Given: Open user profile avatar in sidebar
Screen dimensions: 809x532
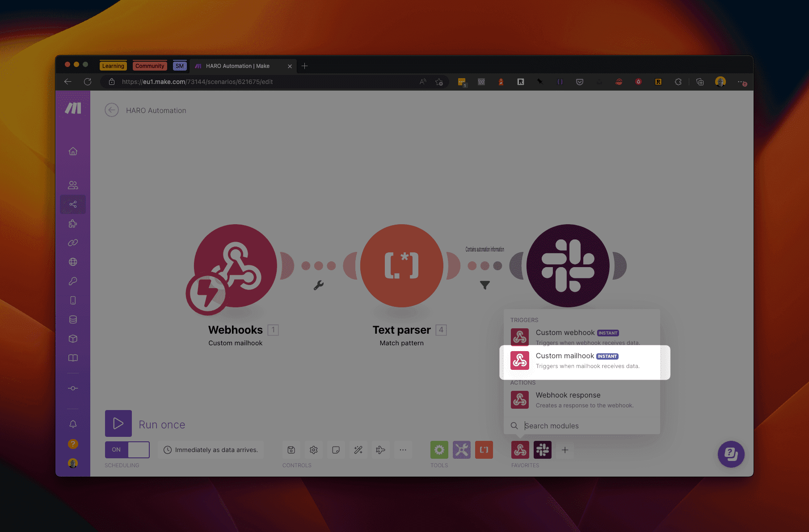Looking at the screenshot, I should 73,463.
